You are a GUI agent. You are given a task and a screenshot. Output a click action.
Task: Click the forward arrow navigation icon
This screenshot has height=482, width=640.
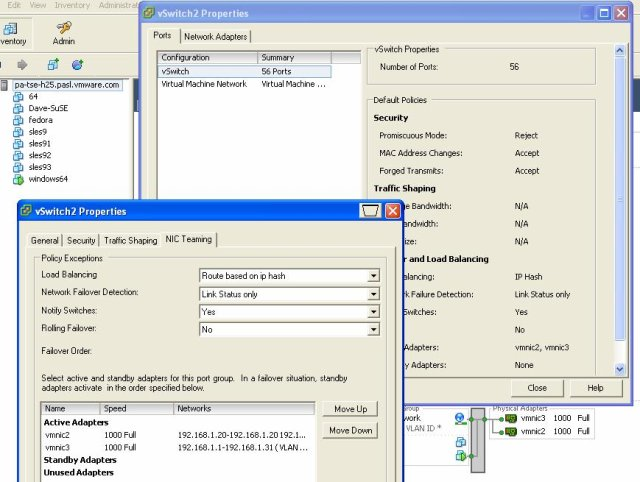click(22, 64)
